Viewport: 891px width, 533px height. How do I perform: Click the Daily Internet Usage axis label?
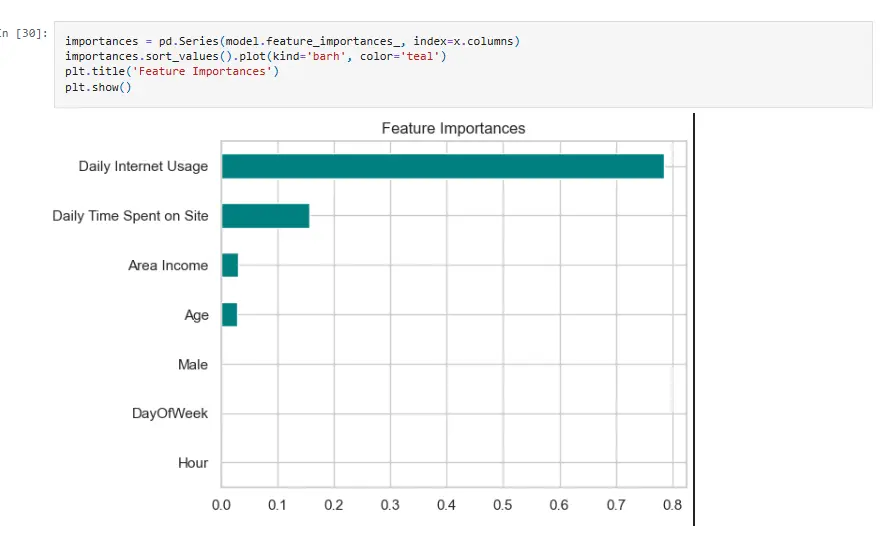[143, 167]
